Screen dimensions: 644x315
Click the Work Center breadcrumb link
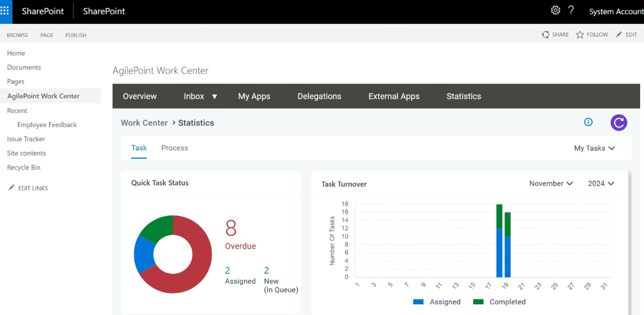pyautogui.click(x=144, y=123)
